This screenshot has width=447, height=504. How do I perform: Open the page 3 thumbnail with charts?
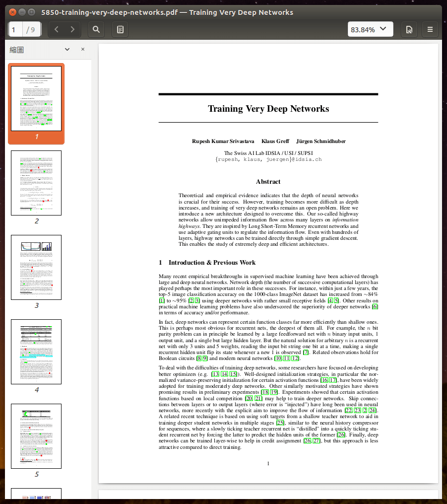click(x=36, y=267)
